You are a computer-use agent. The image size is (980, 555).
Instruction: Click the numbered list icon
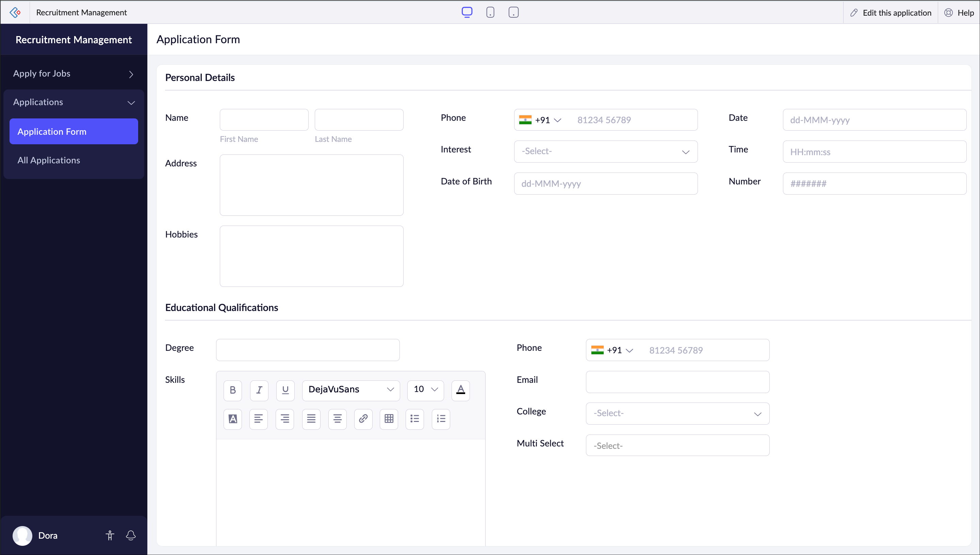tap(441, 419)
